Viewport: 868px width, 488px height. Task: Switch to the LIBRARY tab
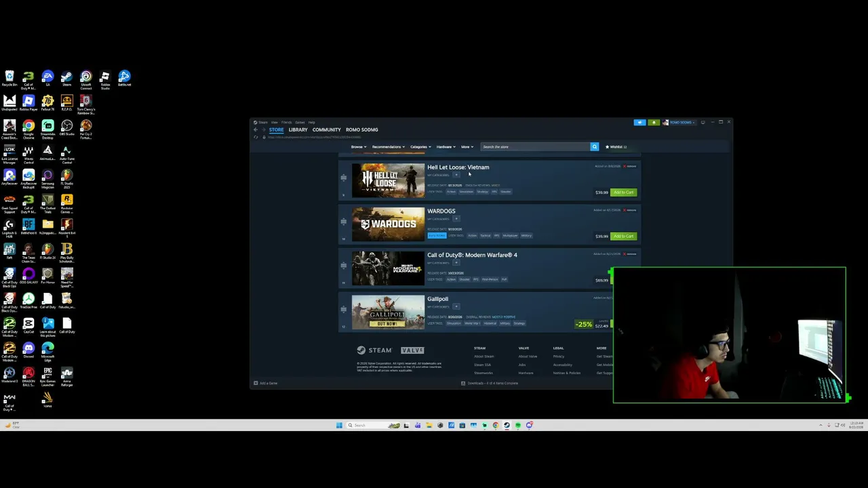(298, 129)
